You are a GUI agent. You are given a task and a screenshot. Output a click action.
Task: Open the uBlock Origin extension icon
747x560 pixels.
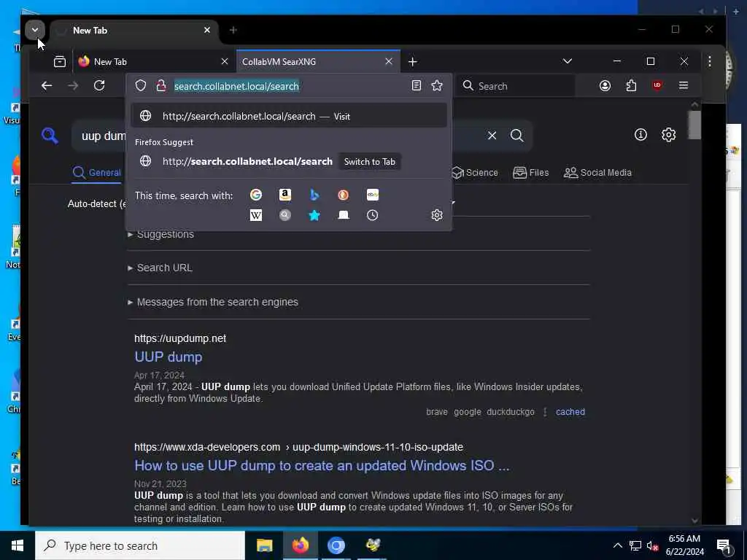click(x=657, y=86)
